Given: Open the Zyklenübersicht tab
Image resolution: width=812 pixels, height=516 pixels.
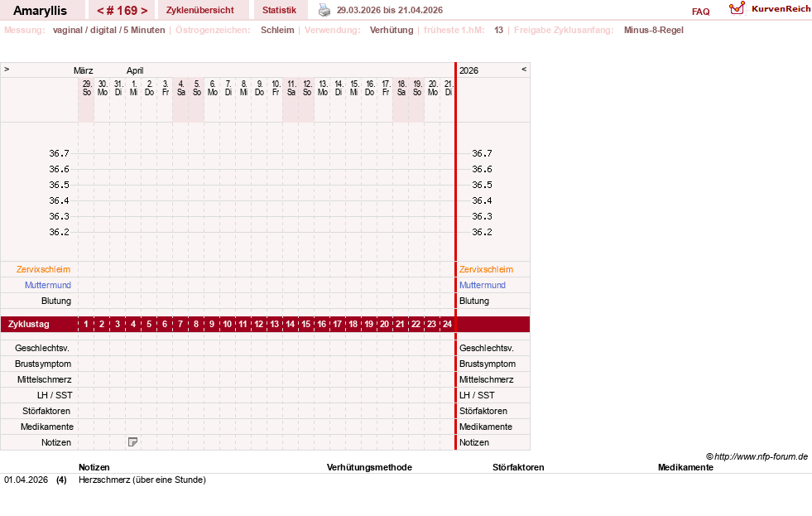Looking at the screenshot, I should click(199, 10).
